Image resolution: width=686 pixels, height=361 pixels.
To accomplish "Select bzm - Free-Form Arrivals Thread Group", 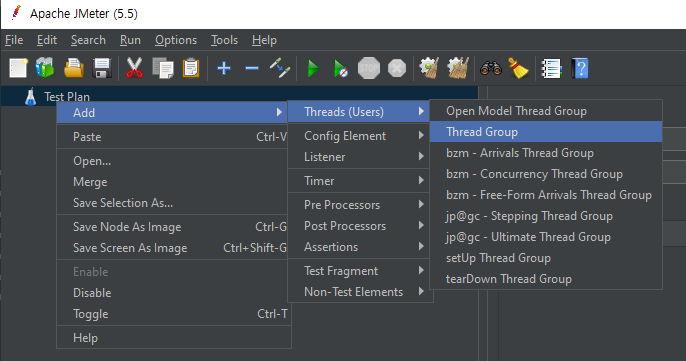I will click(x=546, y=195).
